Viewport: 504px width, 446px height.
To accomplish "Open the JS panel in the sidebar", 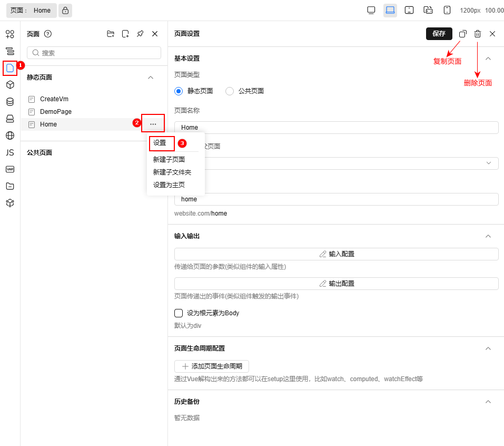I will pyautogui.click(x=9, y=152).
